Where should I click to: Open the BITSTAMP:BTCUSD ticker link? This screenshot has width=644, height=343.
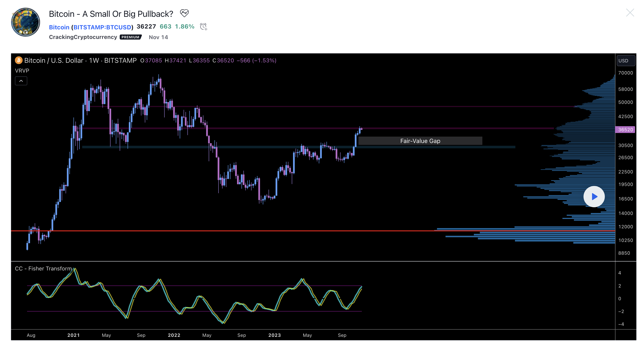(102, 27)
